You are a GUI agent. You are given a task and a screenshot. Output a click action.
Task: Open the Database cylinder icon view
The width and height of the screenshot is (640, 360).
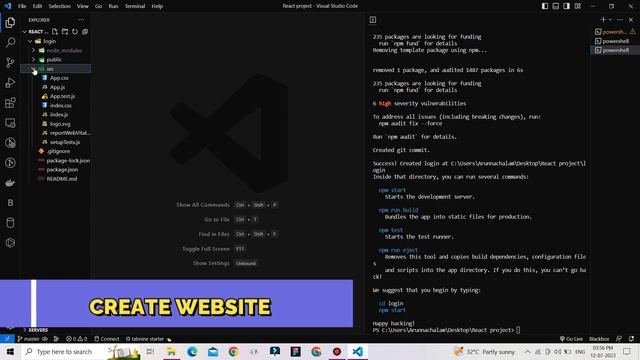(x=10, y=222)
